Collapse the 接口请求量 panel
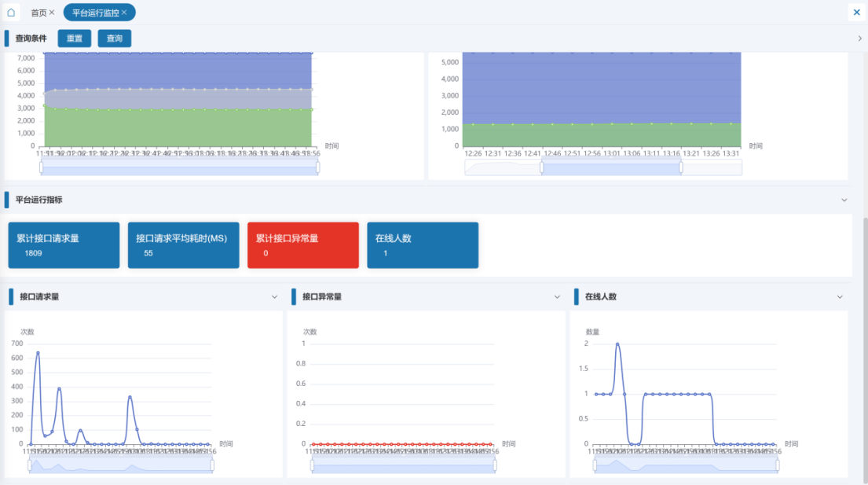The width and height of the screenshot is (868, 485). pyautogui.click(x=275, y=297)
